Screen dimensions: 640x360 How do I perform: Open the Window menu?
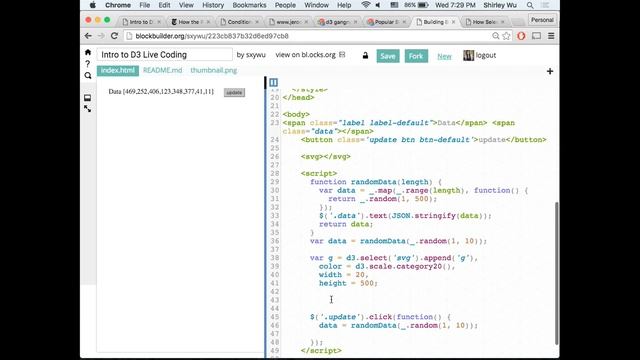coord(316,5)
